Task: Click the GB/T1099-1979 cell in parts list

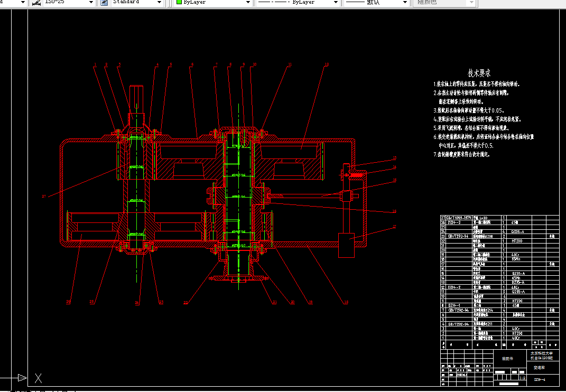Action: [x=459, y=218]
